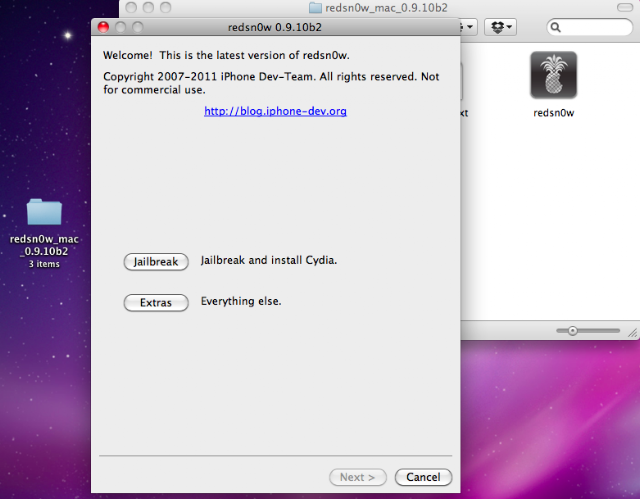640x499 pixels.
Task: Click the magnifier icon in Finder search
Action: tap(556, 27)
